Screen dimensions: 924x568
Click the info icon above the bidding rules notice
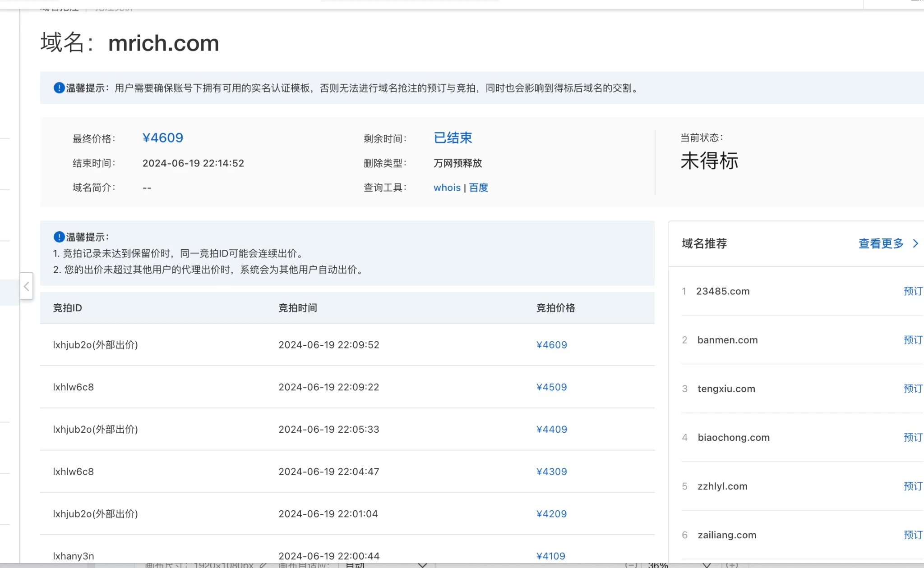pos(59,237)
